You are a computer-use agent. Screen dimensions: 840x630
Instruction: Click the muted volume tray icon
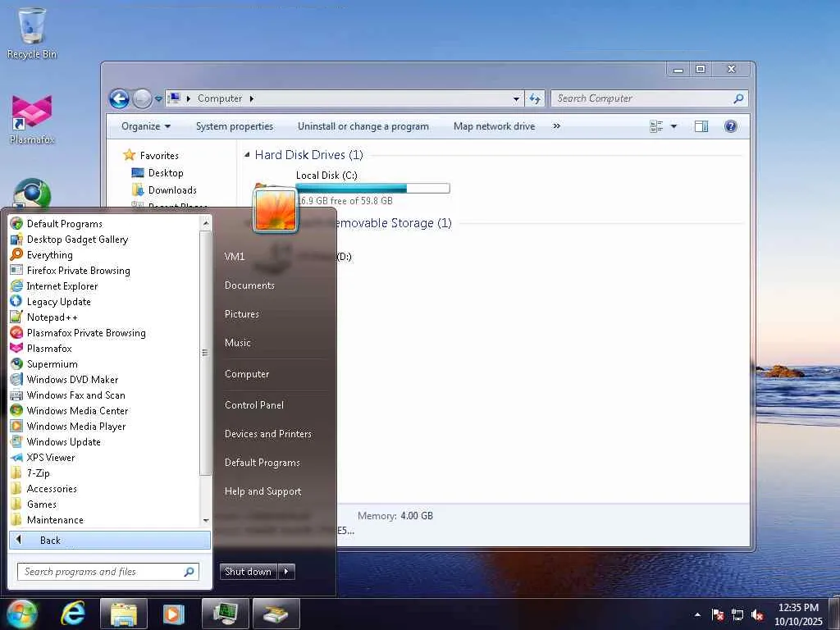click(x=757, y=614)
